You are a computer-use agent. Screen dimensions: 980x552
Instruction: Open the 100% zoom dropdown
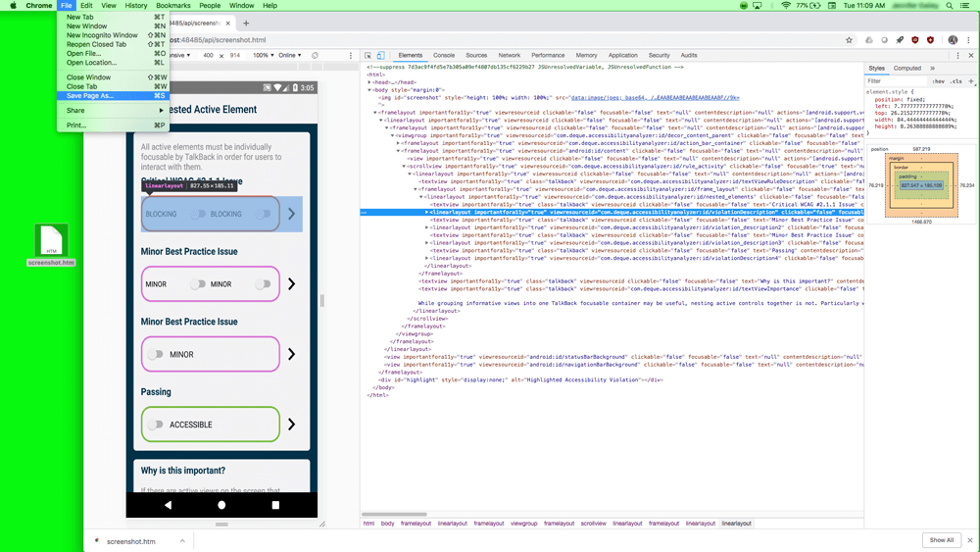click(264, 56)
